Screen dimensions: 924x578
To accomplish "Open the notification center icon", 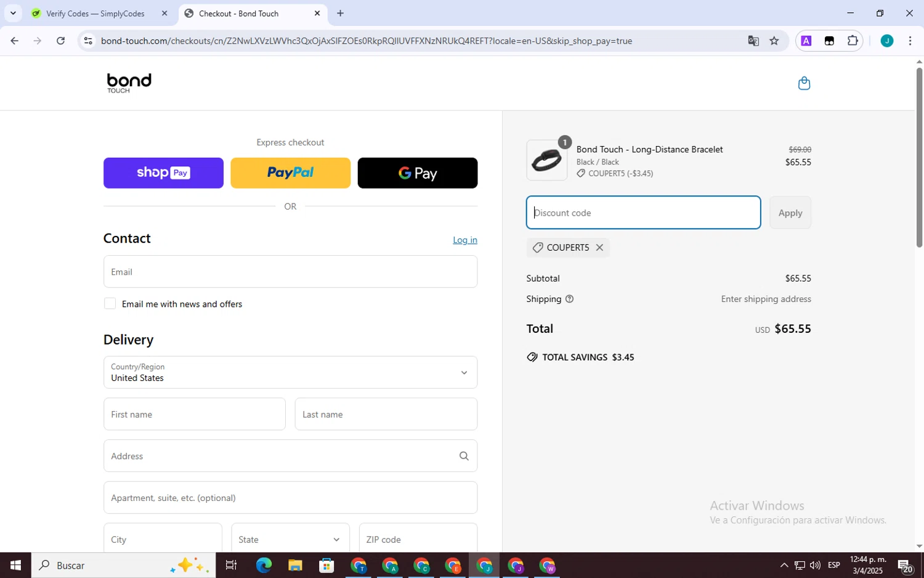I will [x=905, y=565].
